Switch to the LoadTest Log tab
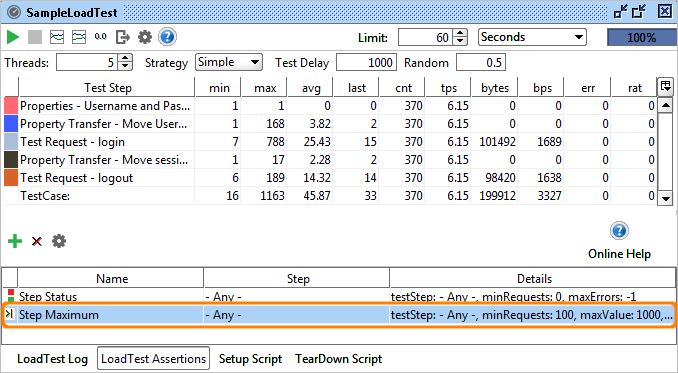The image size is (678, 373). click(52, 359)
